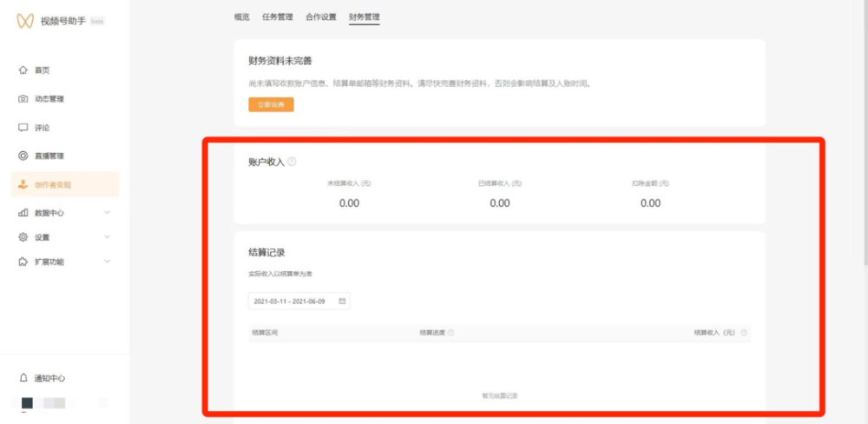Expand the 设置 menu chevron
This screenshot has width=868, height=424.
[108, 236]
